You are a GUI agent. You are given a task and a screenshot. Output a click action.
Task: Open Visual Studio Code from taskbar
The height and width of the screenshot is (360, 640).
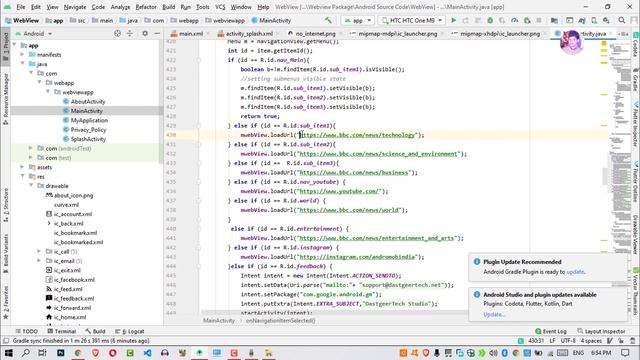pyautogui.click(x=147, y=353)
